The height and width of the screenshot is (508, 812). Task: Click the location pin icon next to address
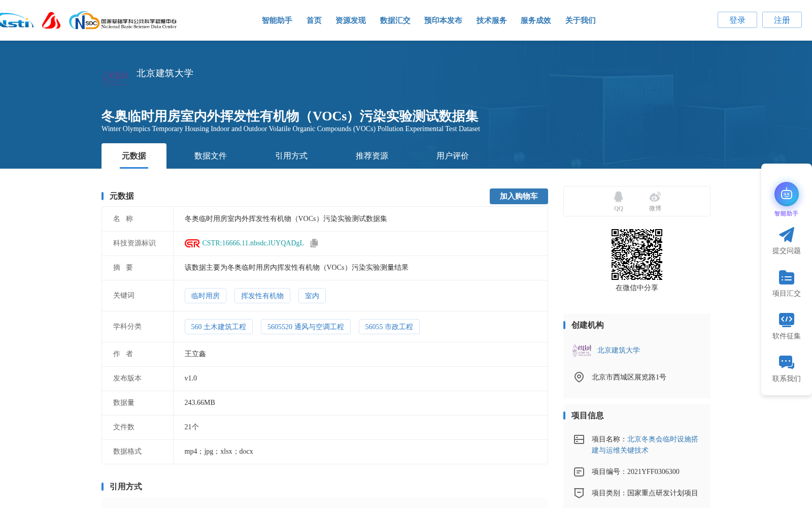[579, 377]
